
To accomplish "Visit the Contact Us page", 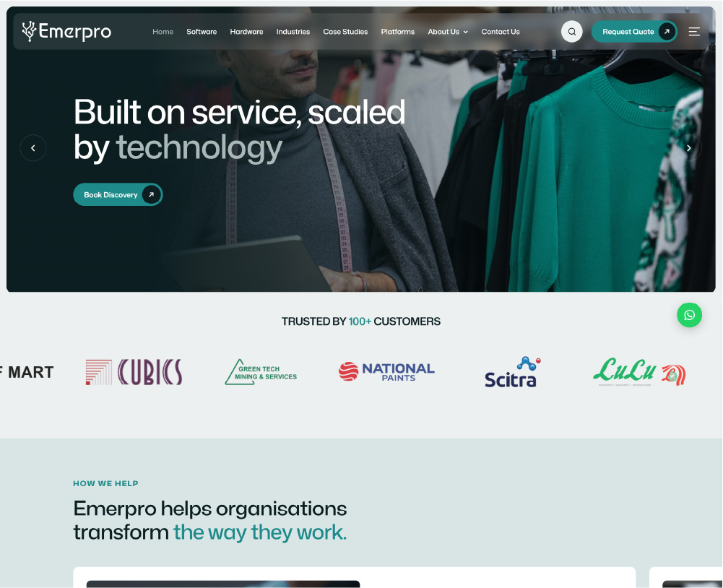I will point(501,32).
